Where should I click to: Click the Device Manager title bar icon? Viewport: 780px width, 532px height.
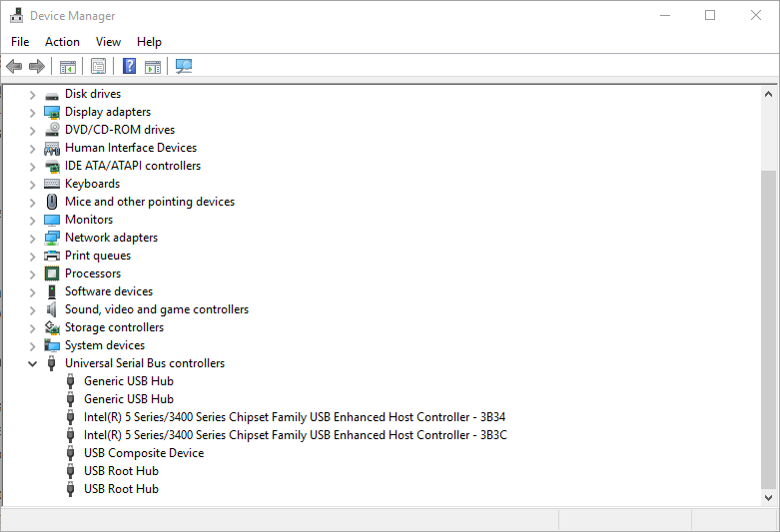[x=16, y=15]
